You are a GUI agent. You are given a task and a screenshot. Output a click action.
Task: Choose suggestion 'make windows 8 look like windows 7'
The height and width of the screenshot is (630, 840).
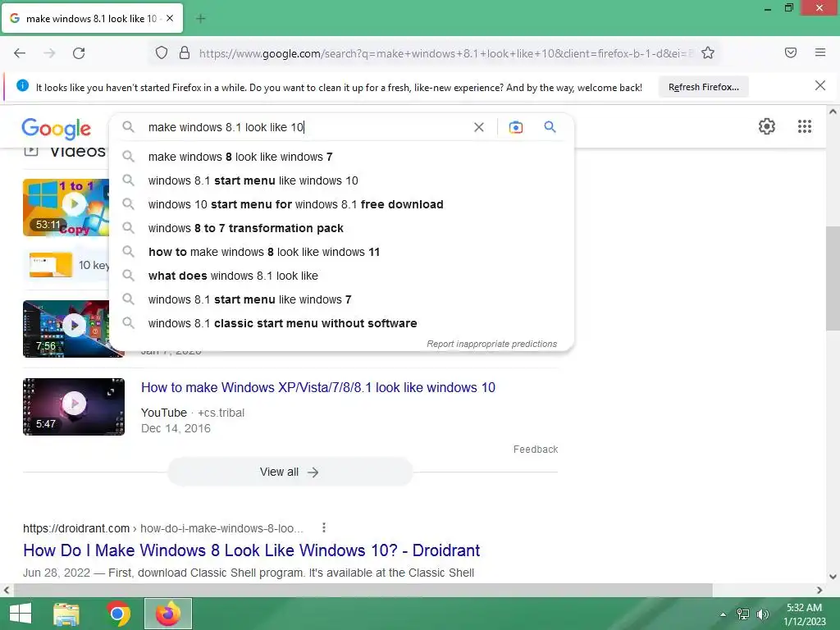(341, 157)
